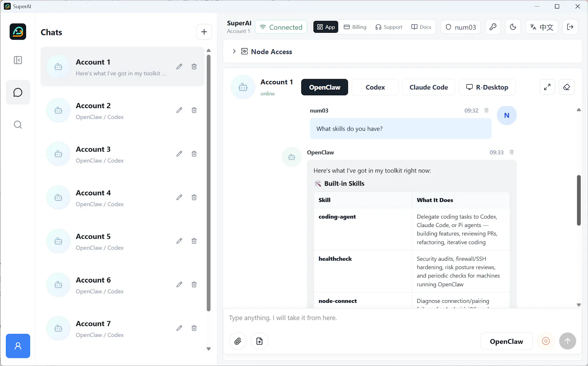Open the Account 6 chat
The height and width of the screenshot is (366, 588).
[122, 285]
